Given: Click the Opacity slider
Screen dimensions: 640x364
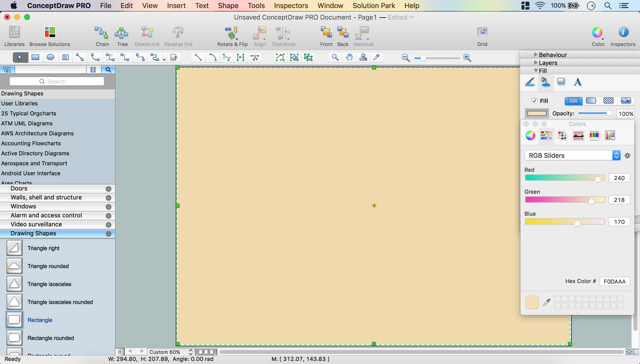Looking at the screenshot, I should [x=595, y=113].
